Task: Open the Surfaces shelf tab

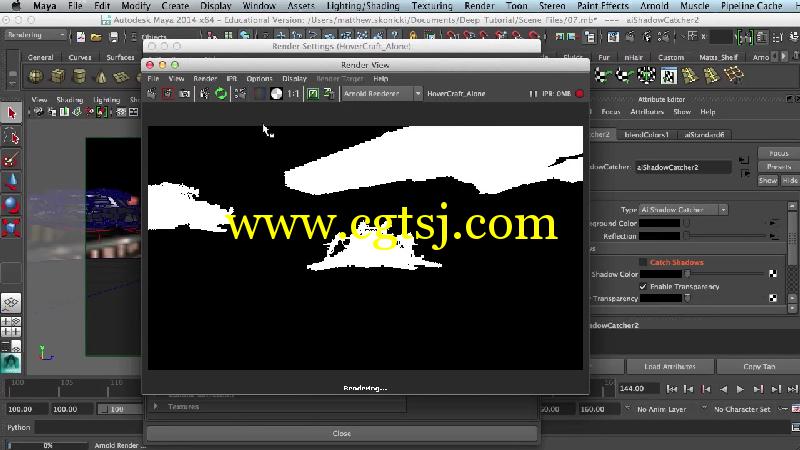Action: pos(120,57)
